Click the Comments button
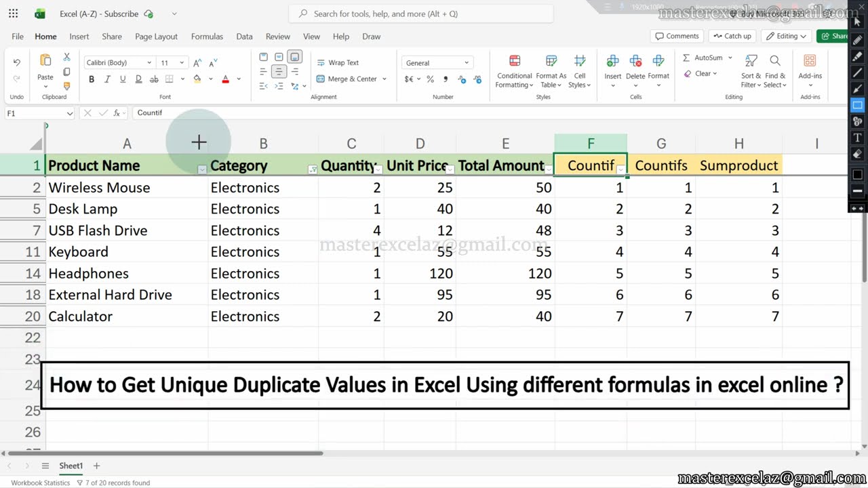Screen dimensions: 868x488 point(676,36)
